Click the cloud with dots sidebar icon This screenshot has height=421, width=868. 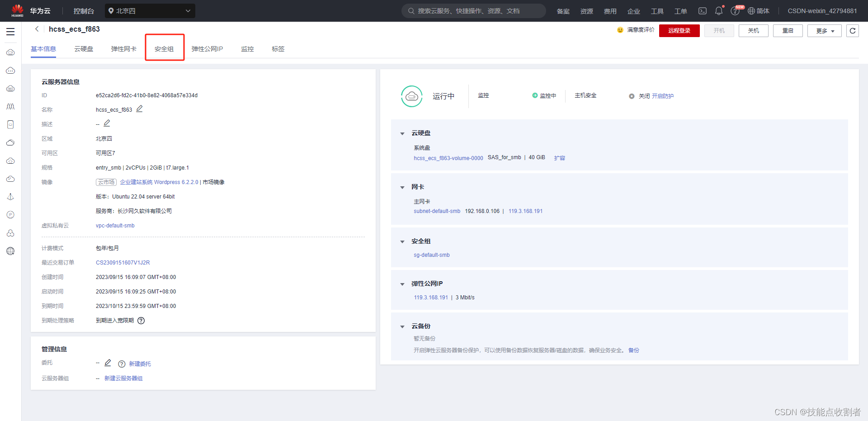tap(10, 71)
